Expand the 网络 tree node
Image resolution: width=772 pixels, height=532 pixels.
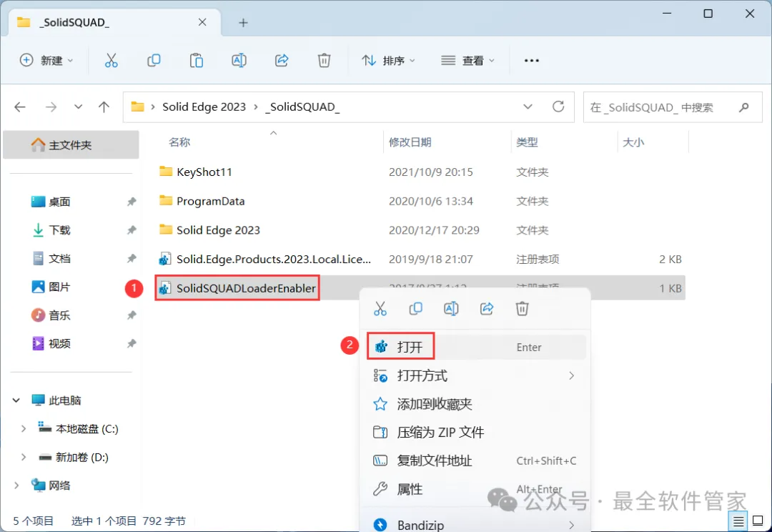pos(16,486)
